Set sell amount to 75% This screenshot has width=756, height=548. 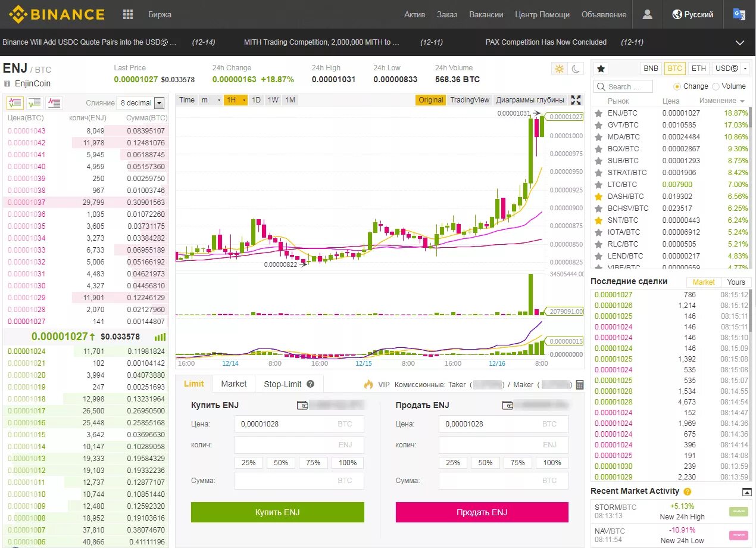(518, 463)
